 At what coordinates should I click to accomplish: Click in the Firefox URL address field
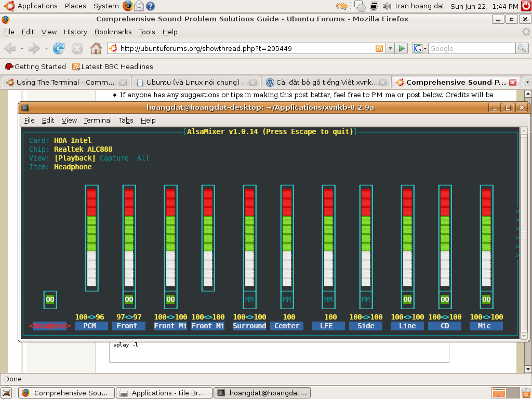coord(247,48)
